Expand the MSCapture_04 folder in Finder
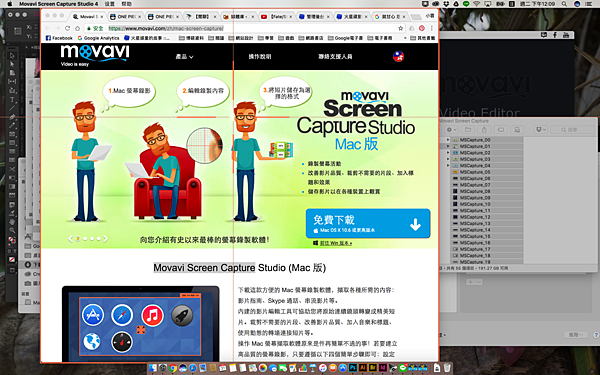The width and height of the screenshot is (600, 375). [448, 166]
